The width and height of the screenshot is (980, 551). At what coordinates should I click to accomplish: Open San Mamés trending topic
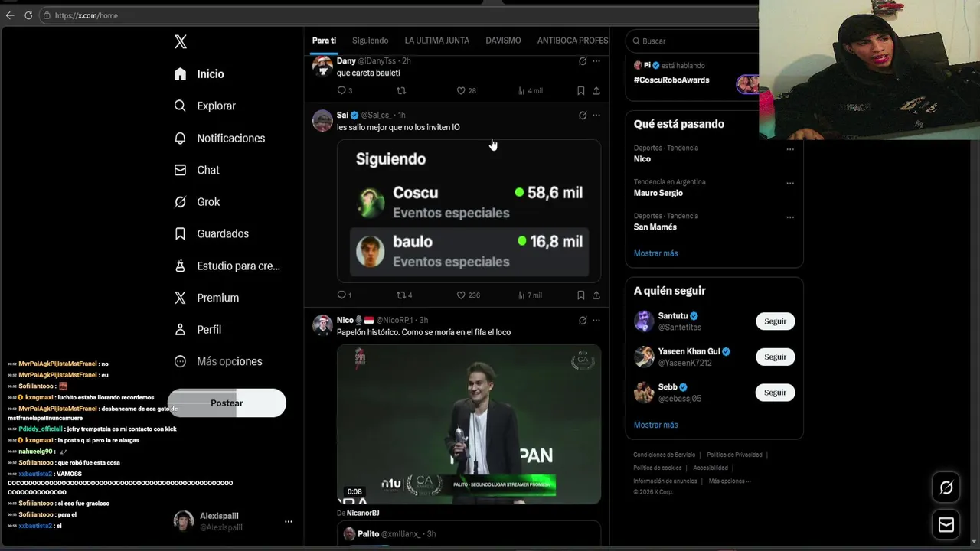(x=655, y=227)
